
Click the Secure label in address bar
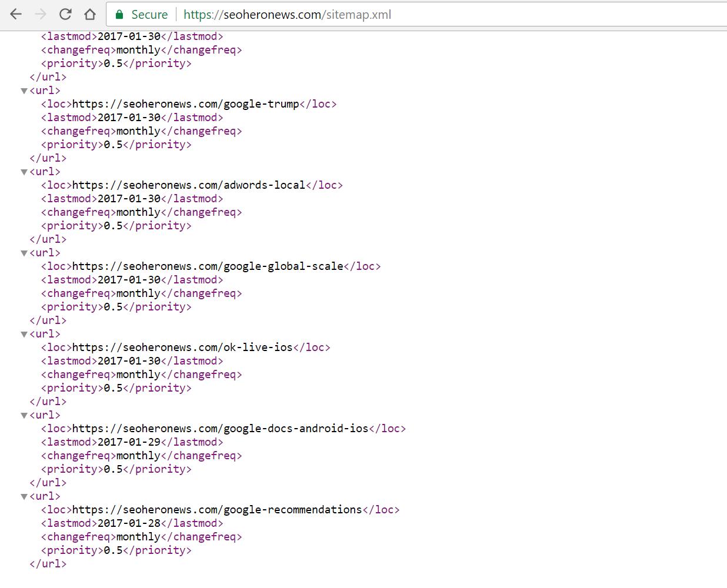[149, 15]
